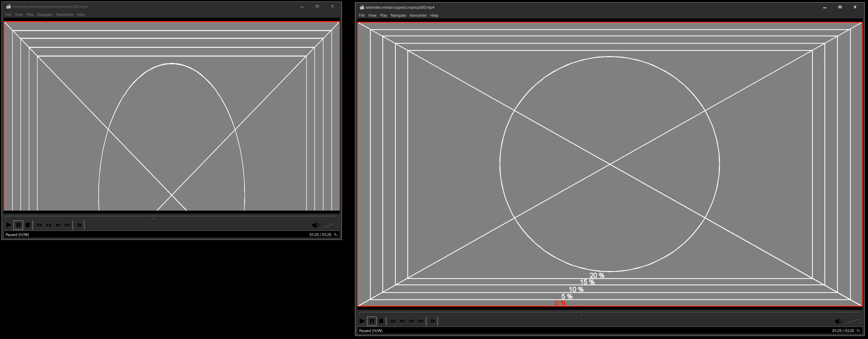Click 01:29 / 03:20 time in cropbottom500 window
This screenshot has height=339, width=868.
point(320,234)
